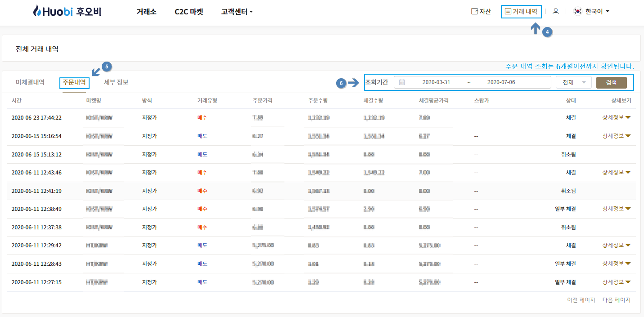Click the 스탑가 column header
Screen dimensions: 644x317
(x=482, y=100)
